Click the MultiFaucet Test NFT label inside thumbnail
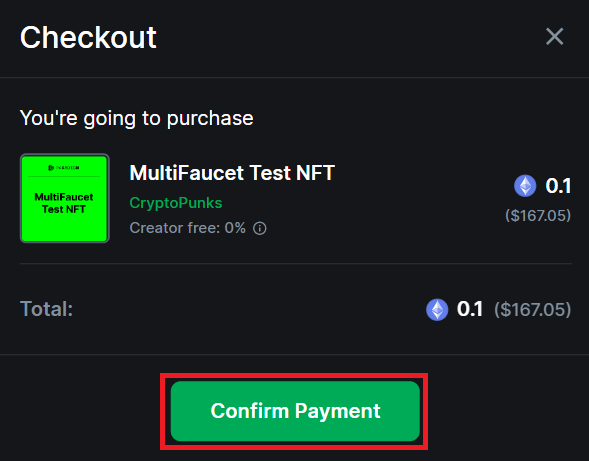The width and height of the screenshot is (589, 461). point(64,203)
